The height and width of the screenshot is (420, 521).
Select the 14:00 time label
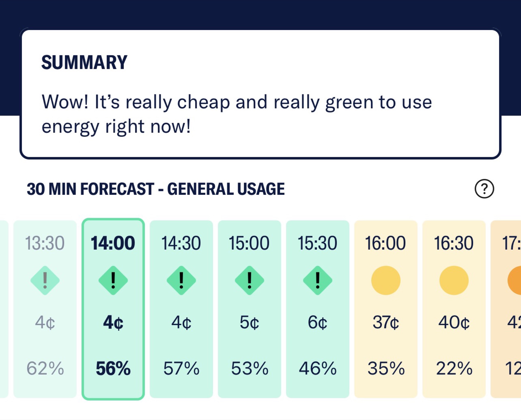(113, 243)
